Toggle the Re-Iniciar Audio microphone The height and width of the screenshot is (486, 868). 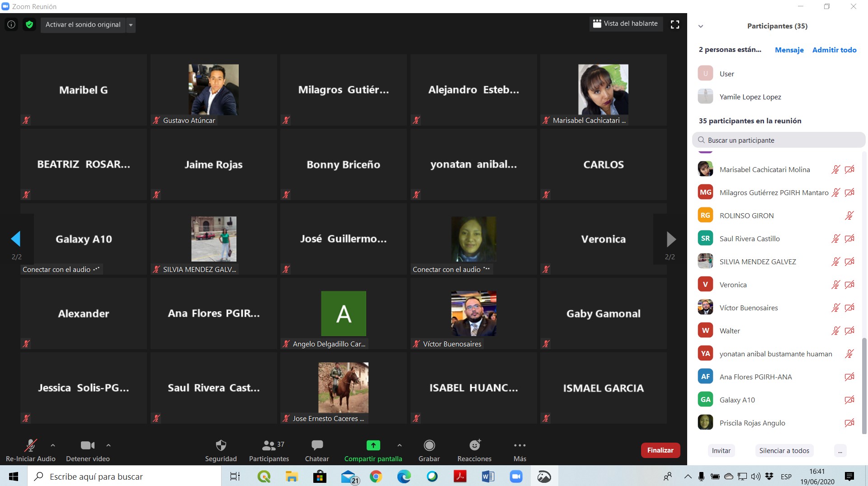click(30, 446)
